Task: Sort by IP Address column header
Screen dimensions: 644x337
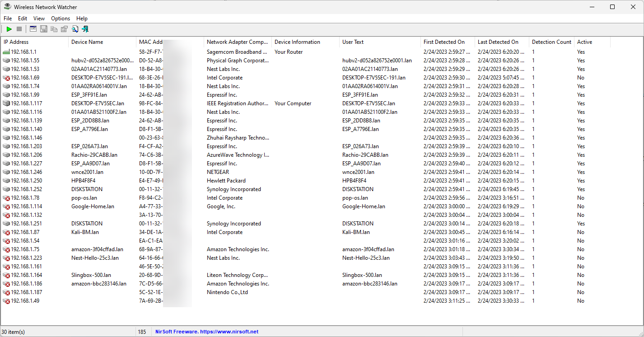Action: pyautogui.click(x=16, y=42)
